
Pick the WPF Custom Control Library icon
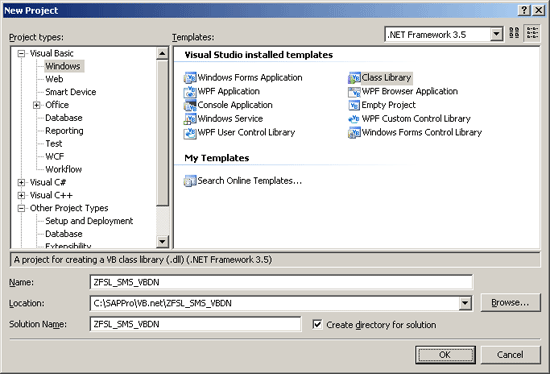click(x=354, y=119)
